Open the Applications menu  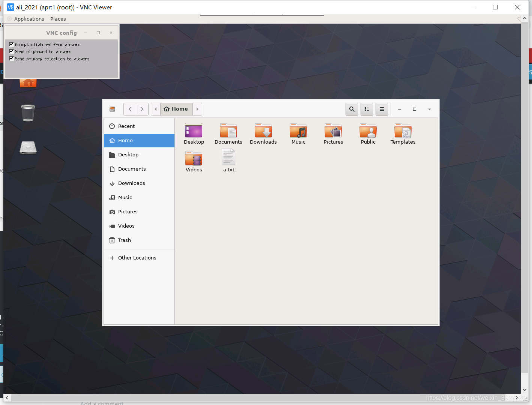29,19
